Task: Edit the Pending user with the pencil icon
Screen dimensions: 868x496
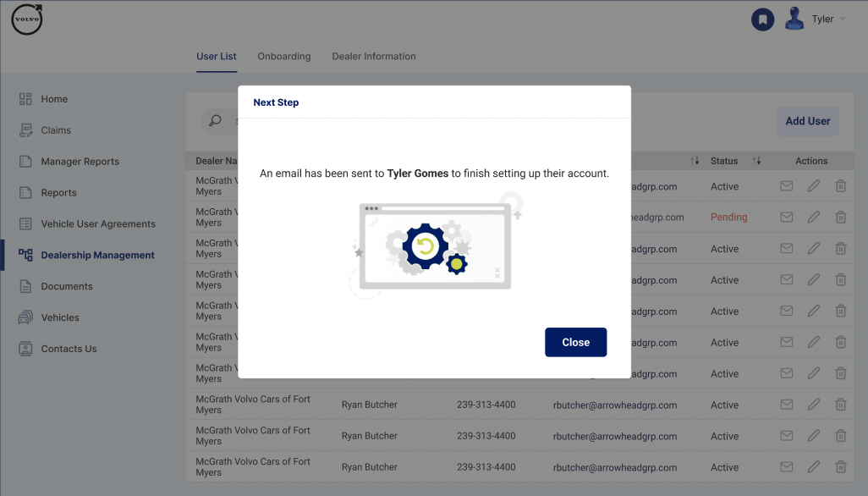Action: pyautogui.click(x=813, y=217)
